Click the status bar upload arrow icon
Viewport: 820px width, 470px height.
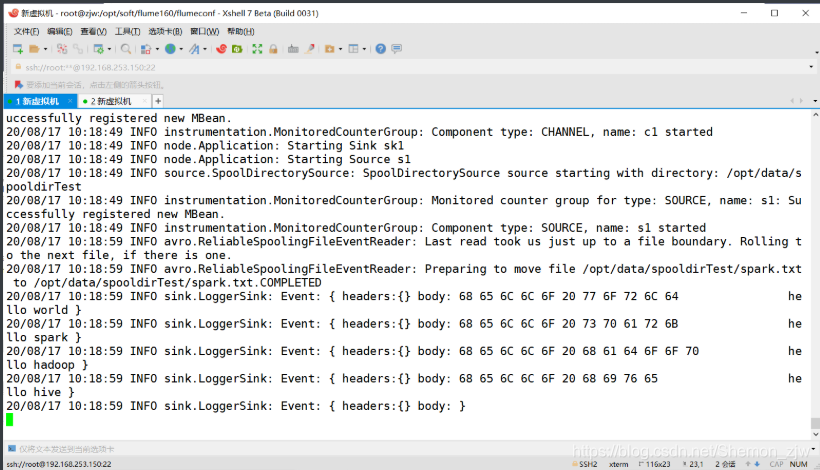pos(748,464)
